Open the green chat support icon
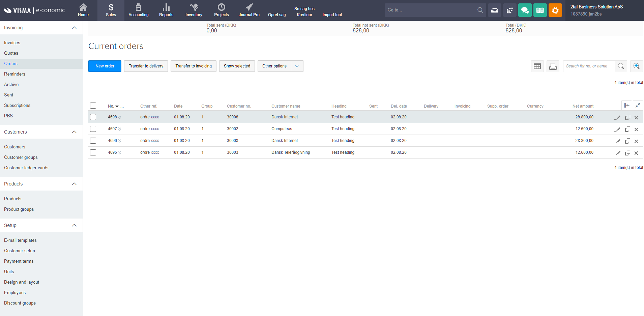Image resolution: width=644 pixels, height=316 pixels. point(525,10)
